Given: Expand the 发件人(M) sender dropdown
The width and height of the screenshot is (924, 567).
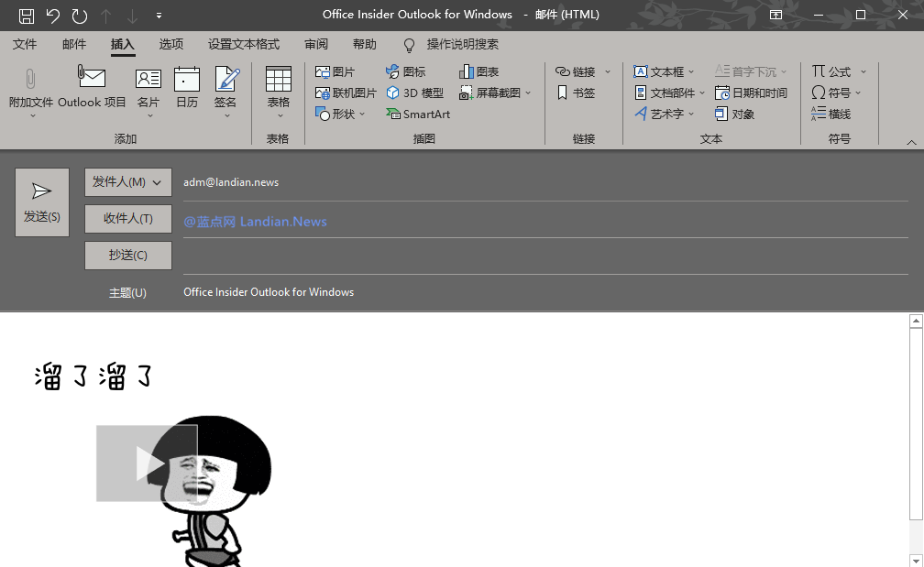Looking at the screenshot, I should pos(128,182).
